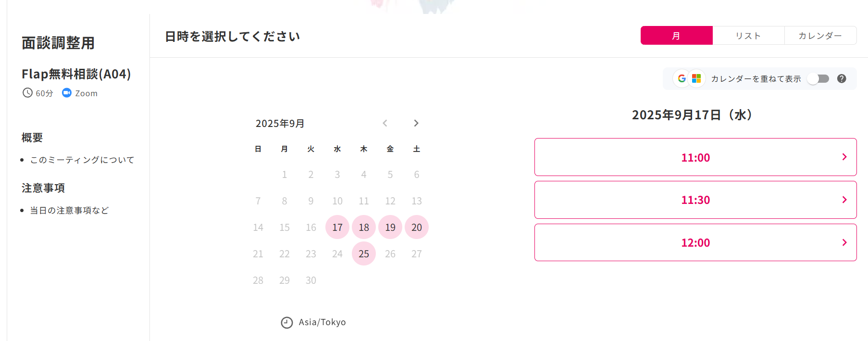Open the 12:00 slot chevron
This screenshot has width=868, height=341.
coord(844,242)
